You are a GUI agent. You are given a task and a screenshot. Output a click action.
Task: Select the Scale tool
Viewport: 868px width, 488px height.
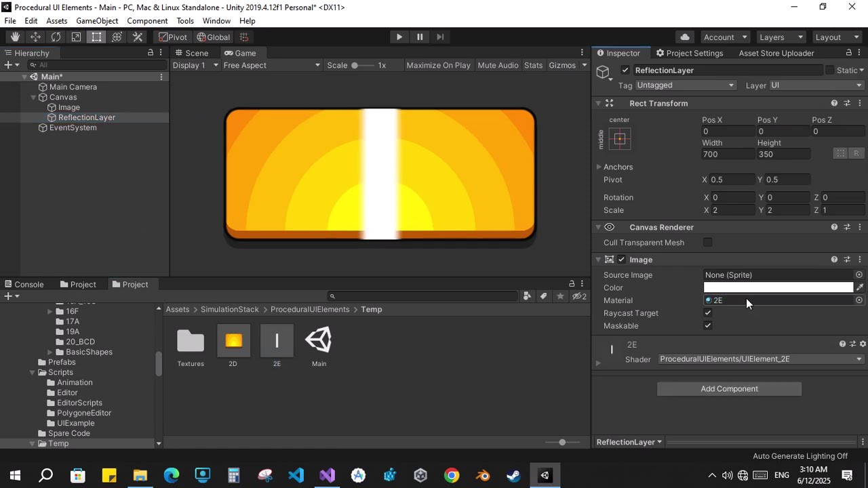pos(76,37)
